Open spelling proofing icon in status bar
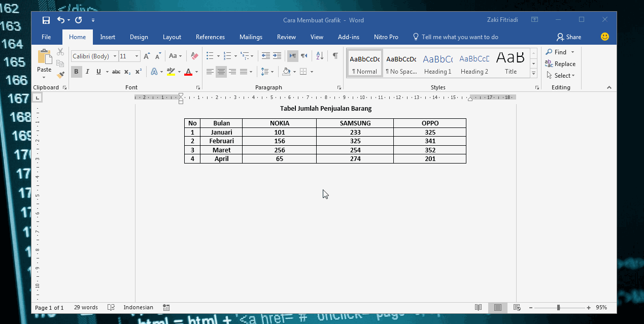 [x=111, y=307]
